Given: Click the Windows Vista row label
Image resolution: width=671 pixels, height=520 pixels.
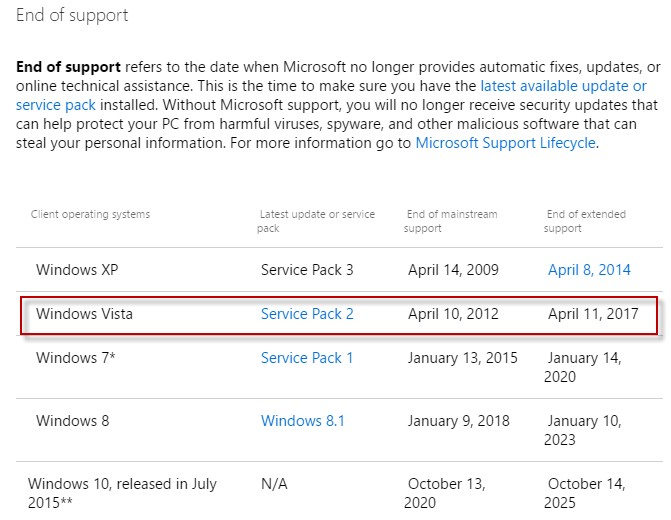Looking at the screenshot, I should [x=84, y=314].
